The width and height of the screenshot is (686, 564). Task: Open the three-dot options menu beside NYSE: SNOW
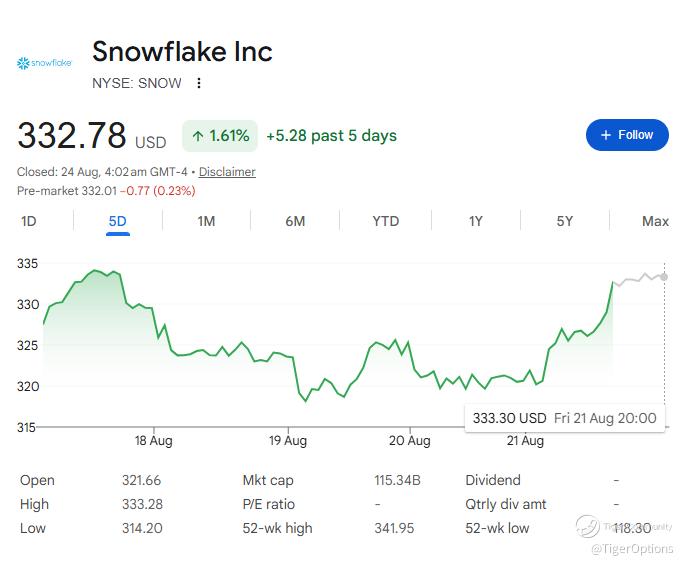click(199, 83)
